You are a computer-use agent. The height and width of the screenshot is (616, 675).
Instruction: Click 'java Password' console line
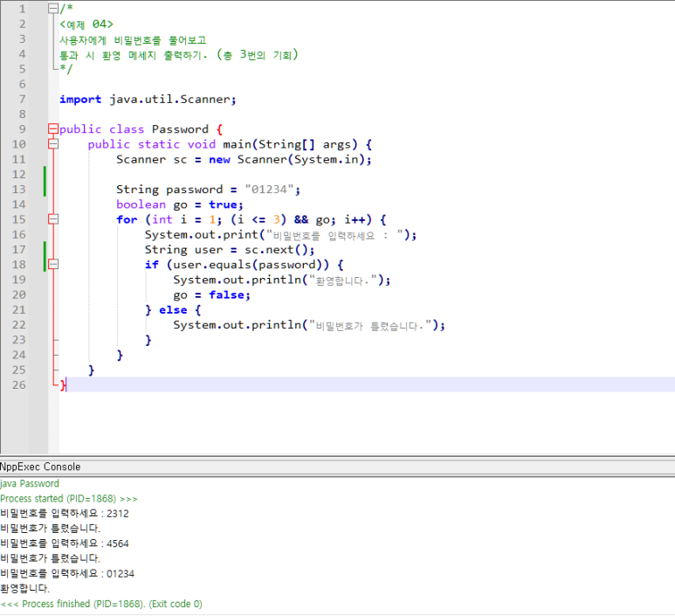pyautogui.click(x=30, y=483)
